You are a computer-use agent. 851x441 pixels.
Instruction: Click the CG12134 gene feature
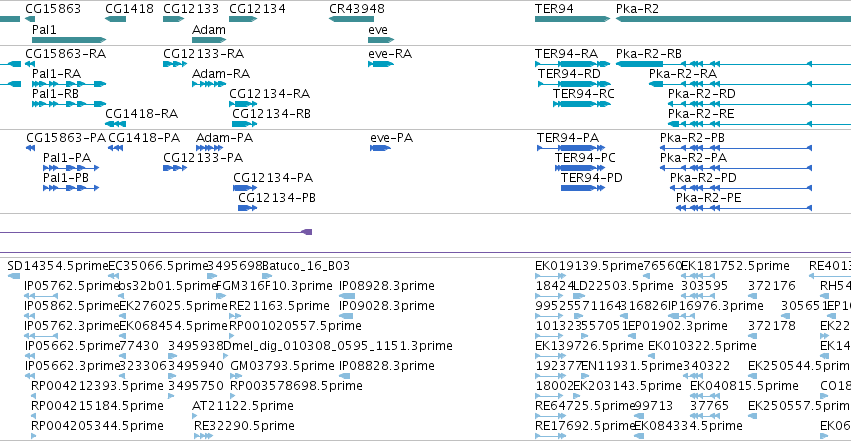(243, 19)
